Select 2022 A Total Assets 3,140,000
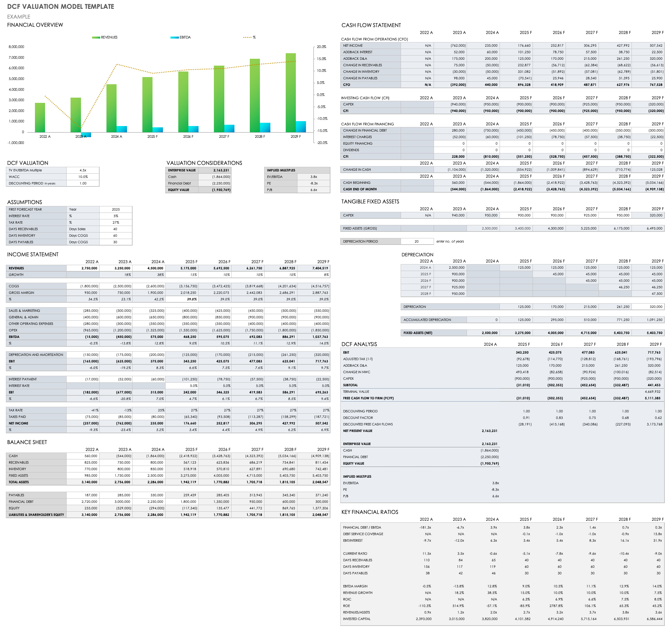 coord(83,482)
